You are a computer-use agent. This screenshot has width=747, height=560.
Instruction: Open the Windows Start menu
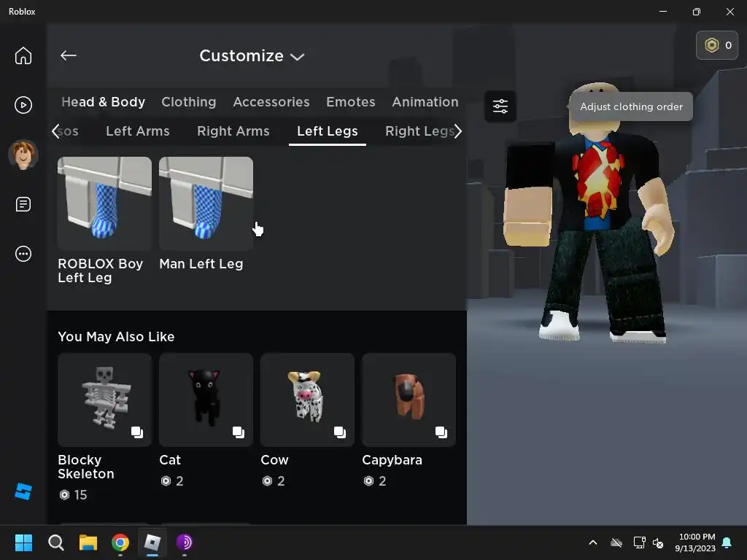point(23,542)
